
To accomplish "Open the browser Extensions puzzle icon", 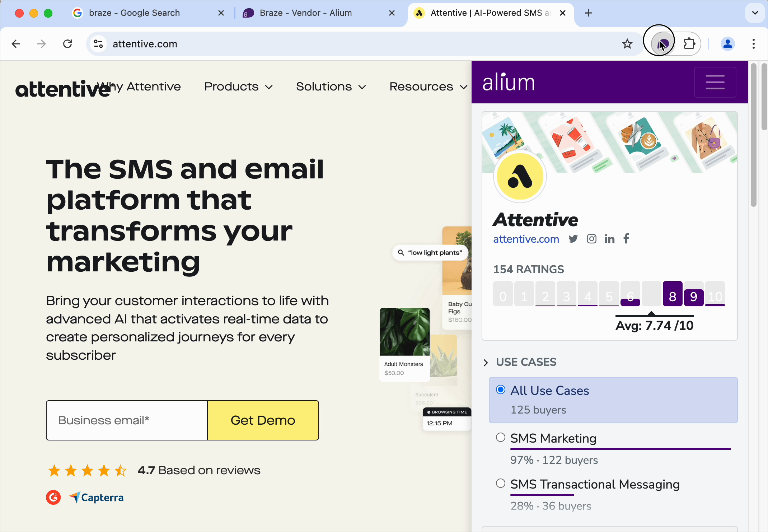I will (689, 44).
